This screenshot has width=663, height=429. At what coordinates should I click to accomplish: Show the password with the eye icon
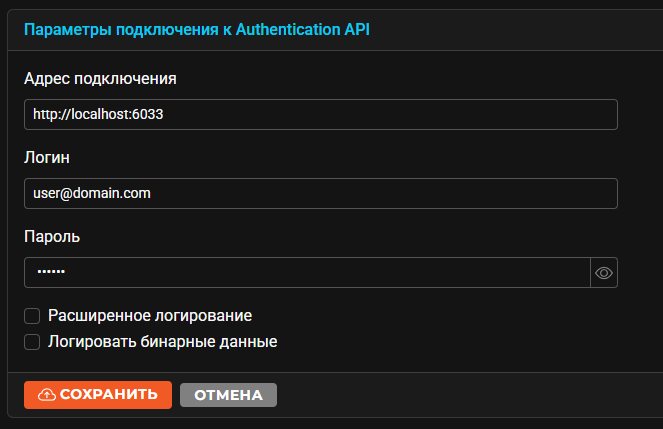(x=604, y=273)
